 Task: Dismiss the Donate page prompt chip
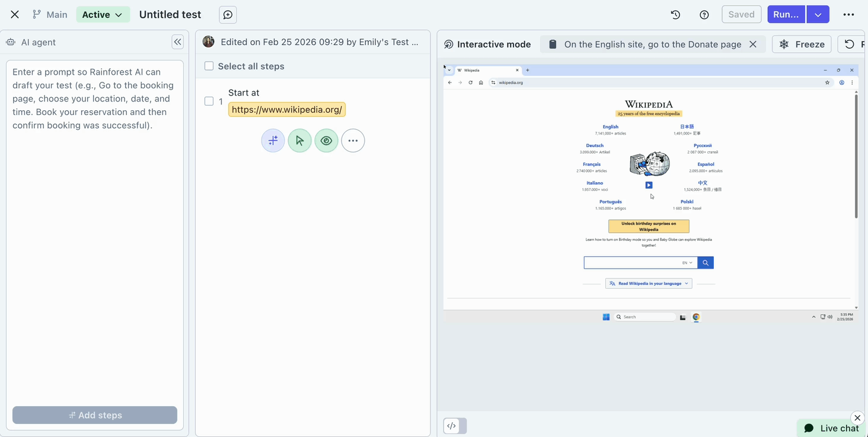coord(753,44)
